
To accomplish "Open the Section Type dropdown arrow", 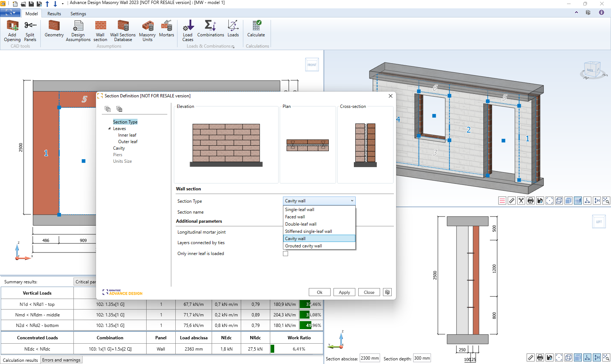I will (352, 201).
